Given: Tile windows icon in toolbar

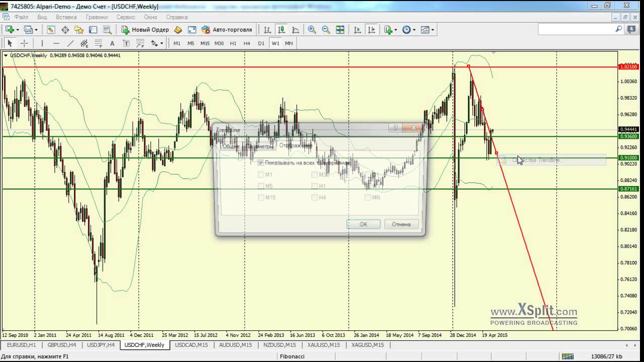Looking at the screenshot, I should [340, 30].
